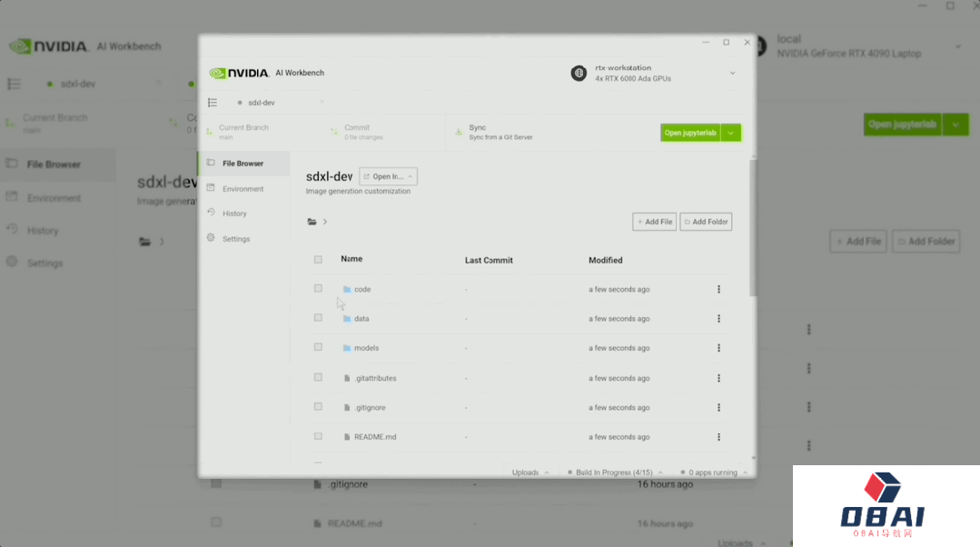Expand the rtx-workstation location chevron
This screenshot has height=547, width=980.
click(732, 74)
